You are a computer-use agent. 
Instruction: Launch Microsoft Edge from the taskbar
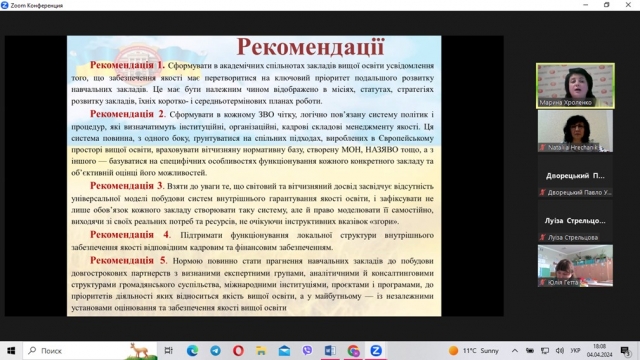click(x=192, y=351)
